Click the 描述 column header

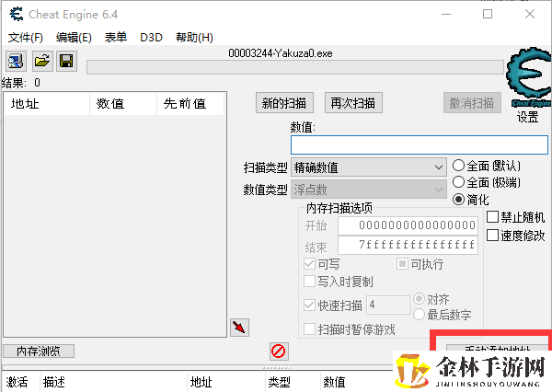pos(113,382)
